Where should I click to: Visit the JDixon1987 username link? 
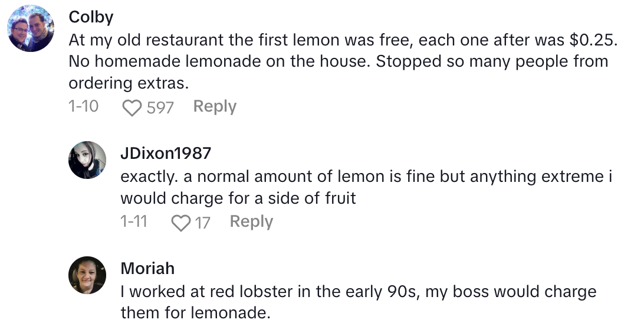coord(166,154)
